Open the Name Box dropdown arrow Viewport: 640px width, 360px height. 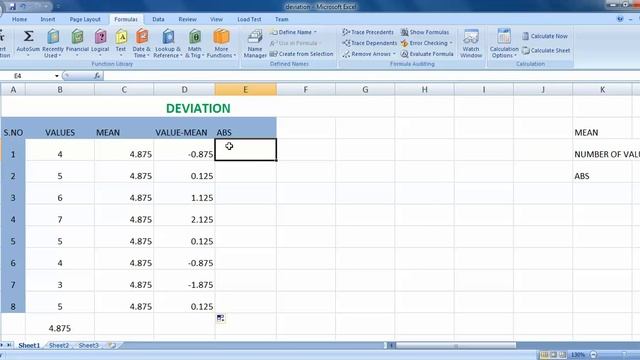pos(57,76)
